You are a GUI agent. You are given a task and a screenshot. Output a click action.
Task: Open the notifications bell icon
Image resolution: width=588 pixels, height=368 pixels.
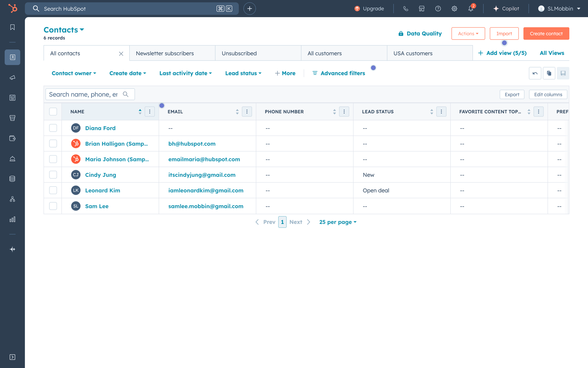[x=471, y=9]
